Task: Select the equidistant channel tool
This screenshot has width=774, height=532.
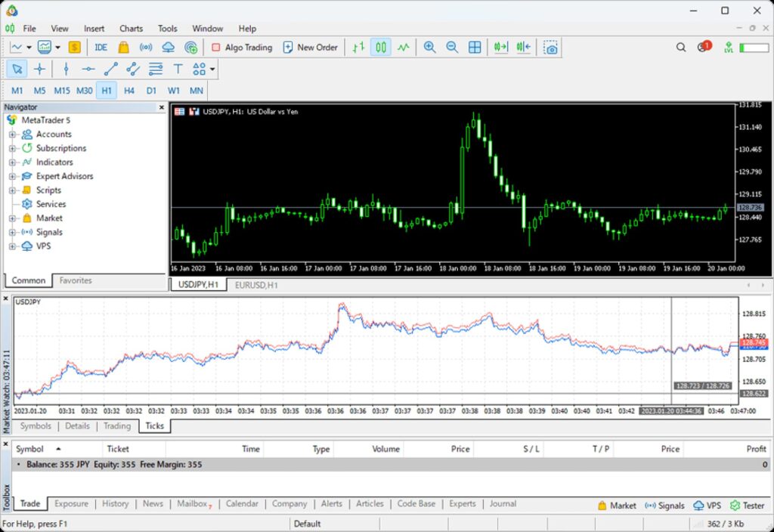Action: (x=133, y=69)
